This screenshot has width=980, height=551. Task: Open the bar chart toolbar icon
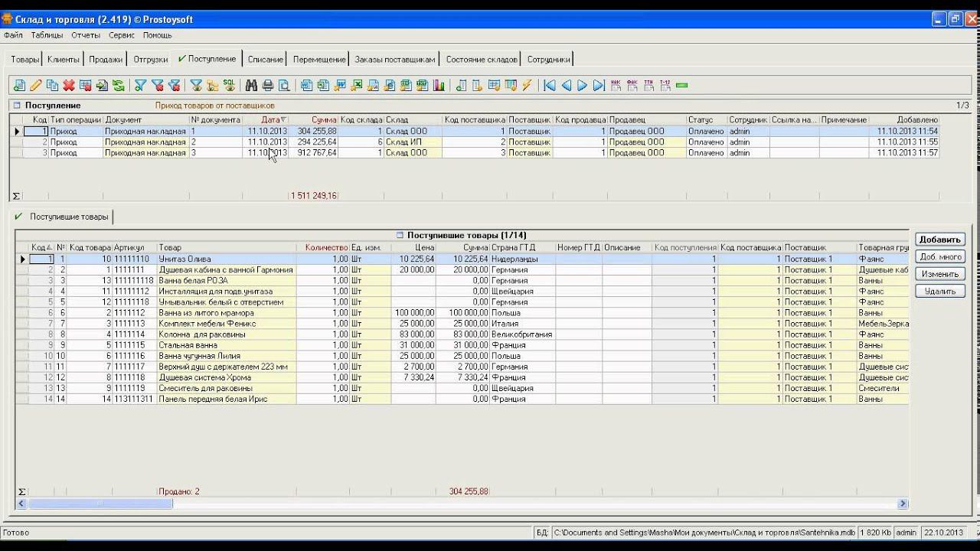(x=439, y=86)
